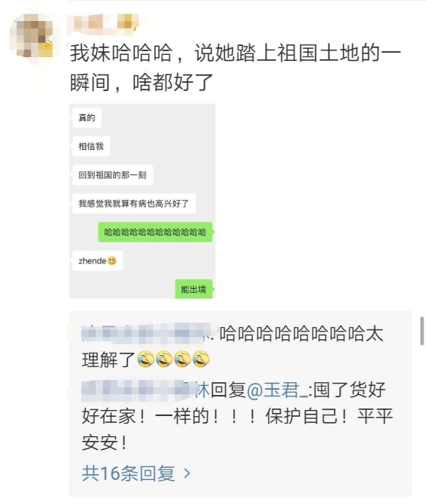
Task: Click the green 哈哈哈哈 chat bubble
Action: [x=155, y=232]
